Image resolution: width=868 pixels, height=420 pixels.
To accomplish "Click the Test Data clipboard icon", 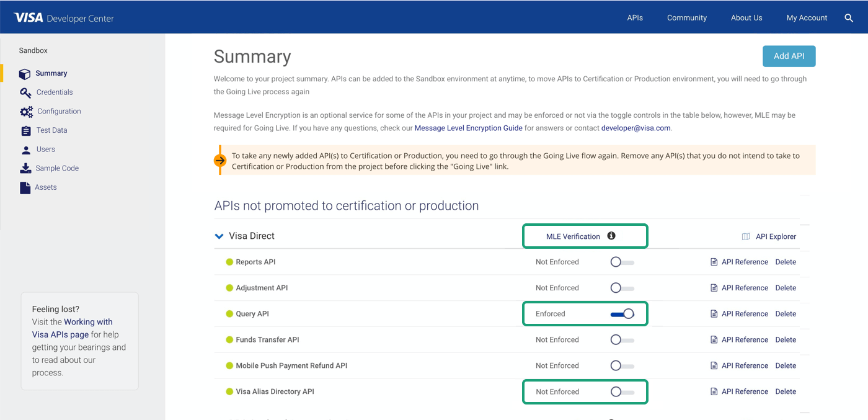I will (x=25, y=131).
